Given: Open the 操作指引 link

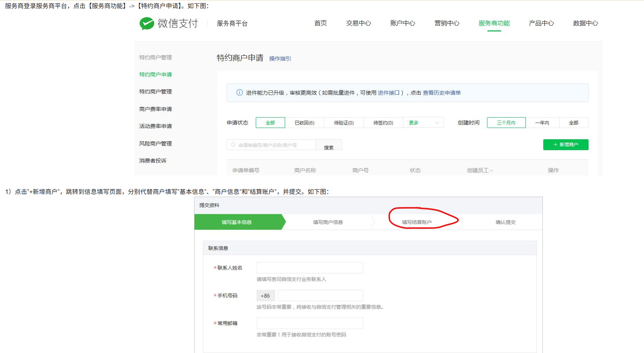Looking at the screenshot, I should (x=280, y=59).
